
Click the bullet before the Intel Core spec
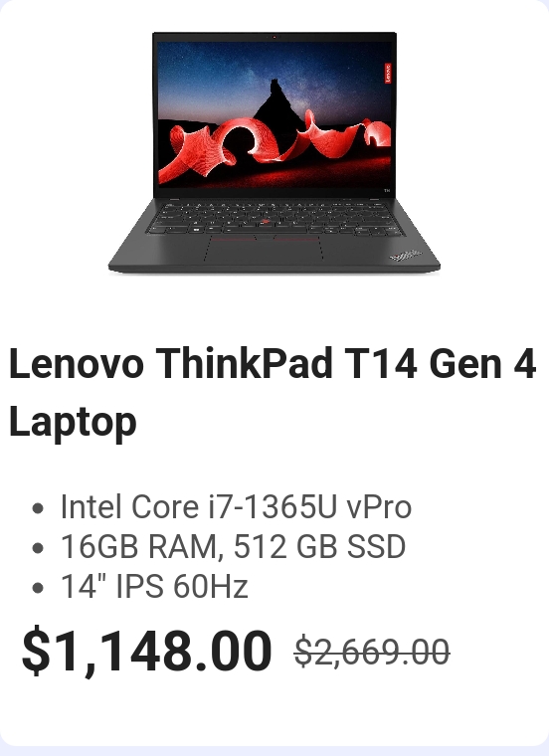pyautogui.click(x=38, y=508)
